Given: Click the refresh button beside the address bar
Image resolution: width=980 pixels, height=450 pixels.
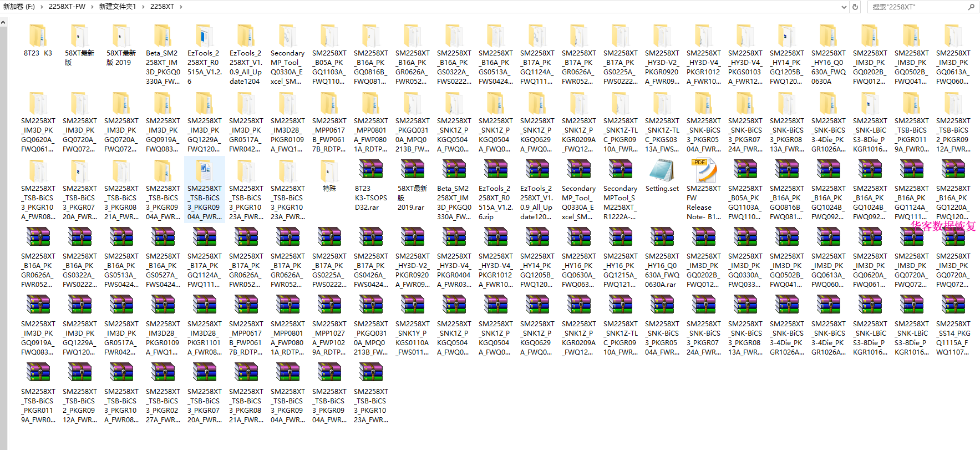Looking at the screenshot, I should point(855,7).
